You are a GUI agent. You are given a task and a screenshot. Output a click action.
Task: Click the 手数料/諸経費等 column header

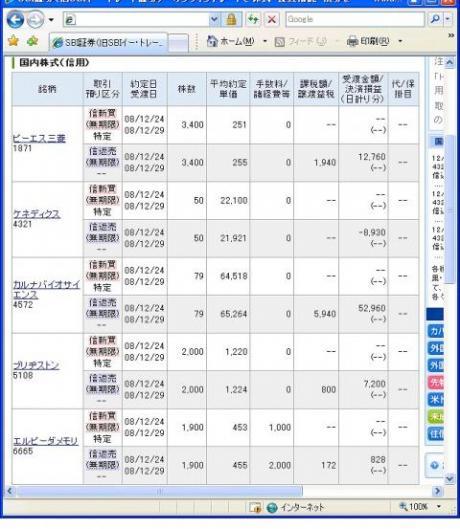[x=272, y=89]
